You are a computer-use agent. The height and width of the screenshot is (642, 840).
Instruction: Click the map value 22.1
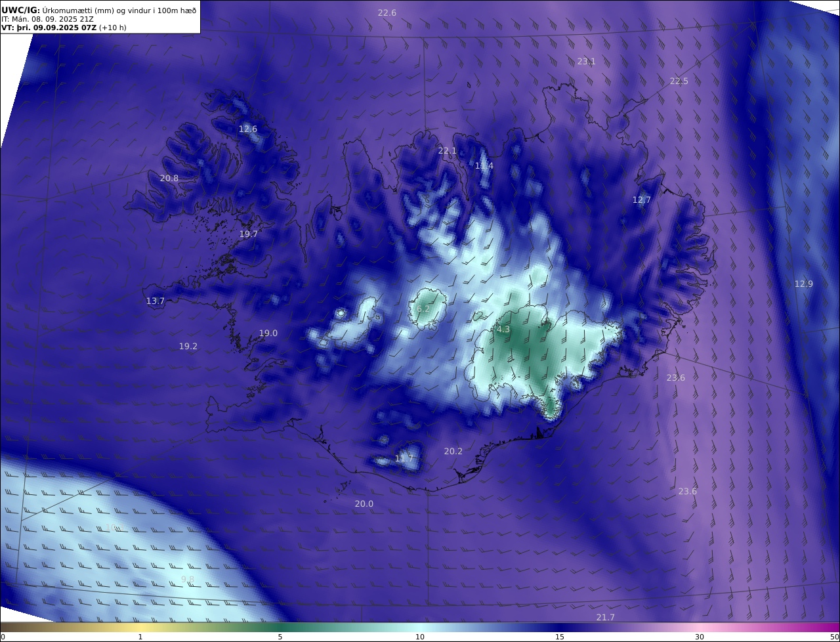point(448,151)
